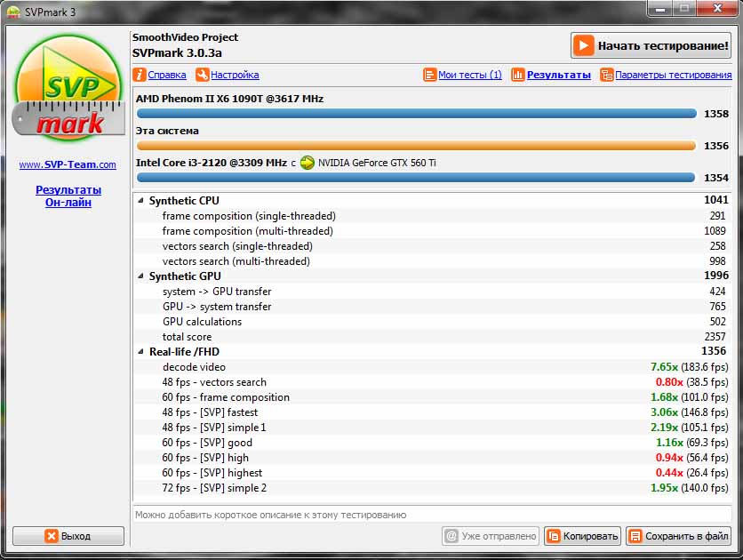Collapse the Synthetic CPU section
This screenshot has height=560, width=743.
140,200
